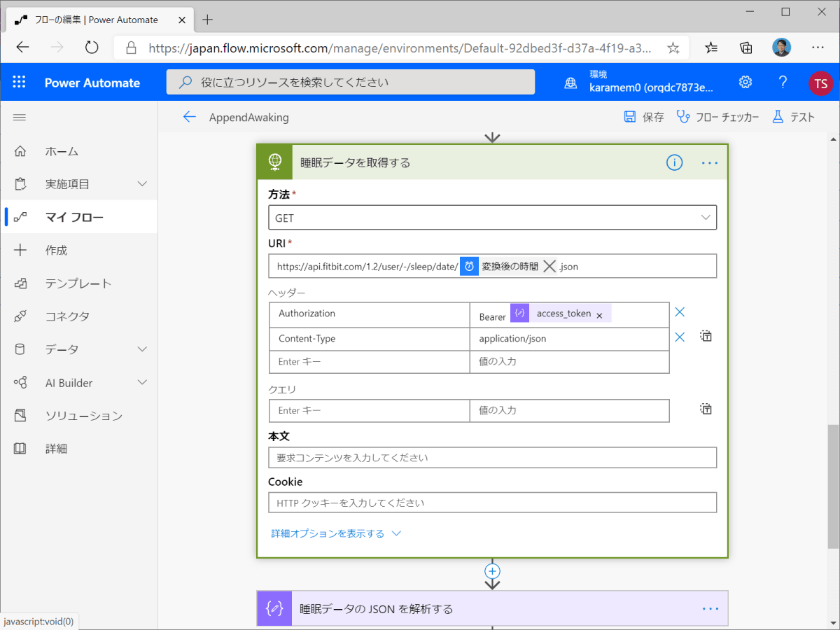Open browser settings and more menu

tap(818, 48)
